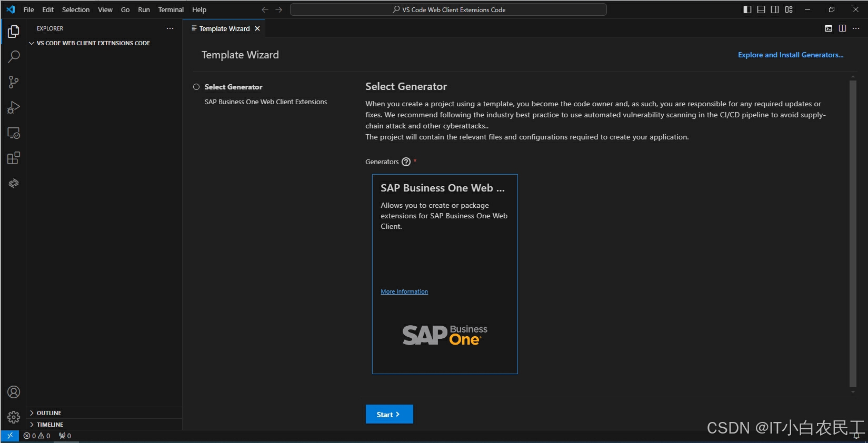Screen dimensions: 868x443
Task: Open the Source Control view icon
Action: (14, 82)
